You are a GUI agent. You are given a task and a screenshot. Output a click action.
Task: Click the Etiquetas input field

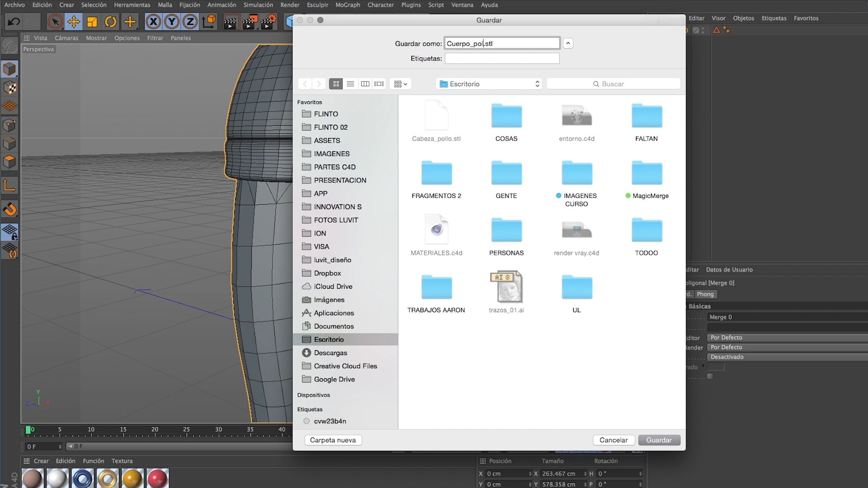(x=502, y=58)
